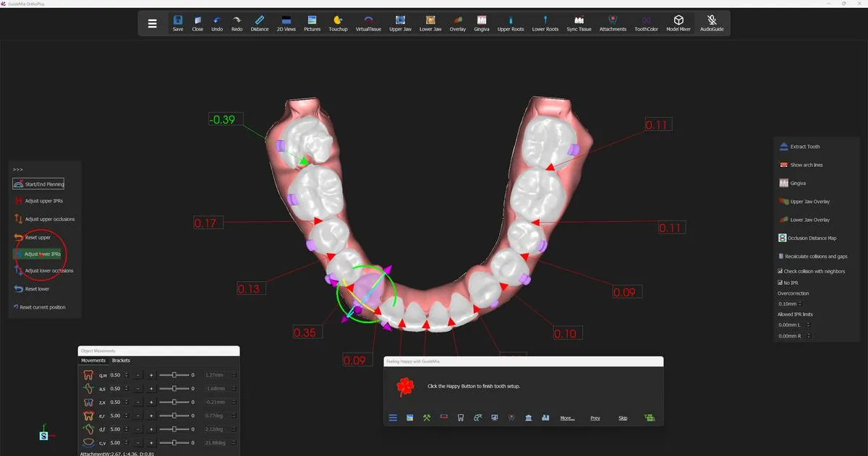Click plus button in a,s row
Image resolution: width=868 pixels, height=456 pixels.
tap(151, 389)
